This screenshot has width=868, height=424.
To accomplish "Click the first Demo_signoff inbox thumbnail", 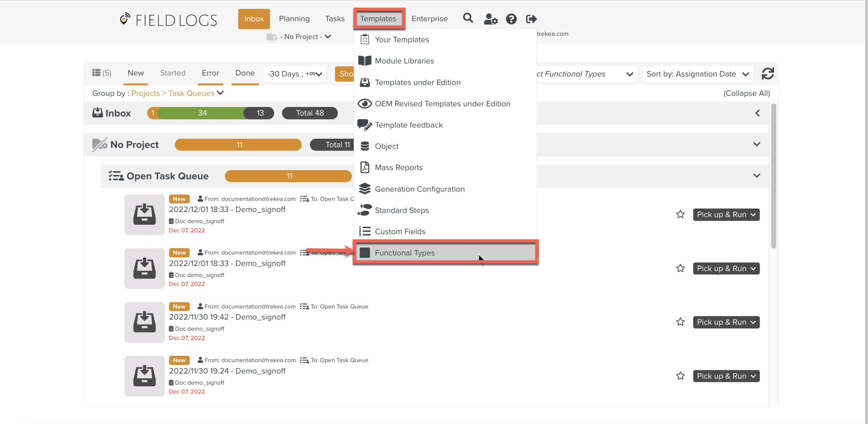I will coord(144,215).
